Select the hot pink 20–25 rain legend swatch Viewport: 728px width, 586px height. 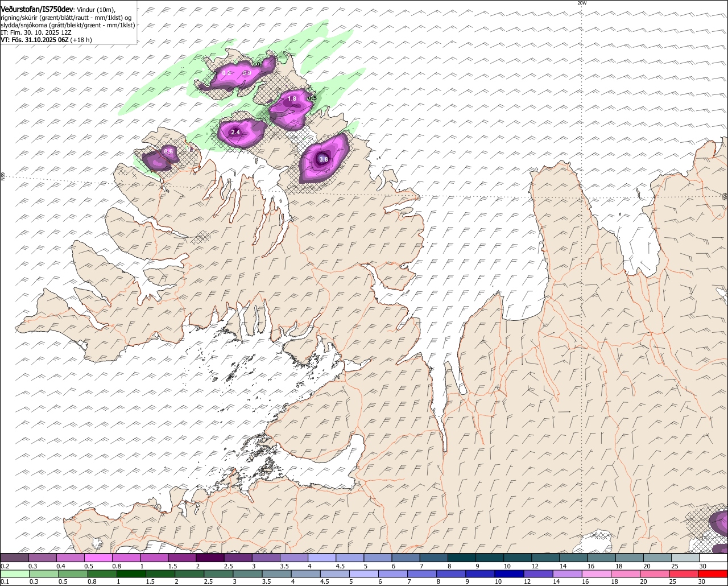(x=655, y=573)
